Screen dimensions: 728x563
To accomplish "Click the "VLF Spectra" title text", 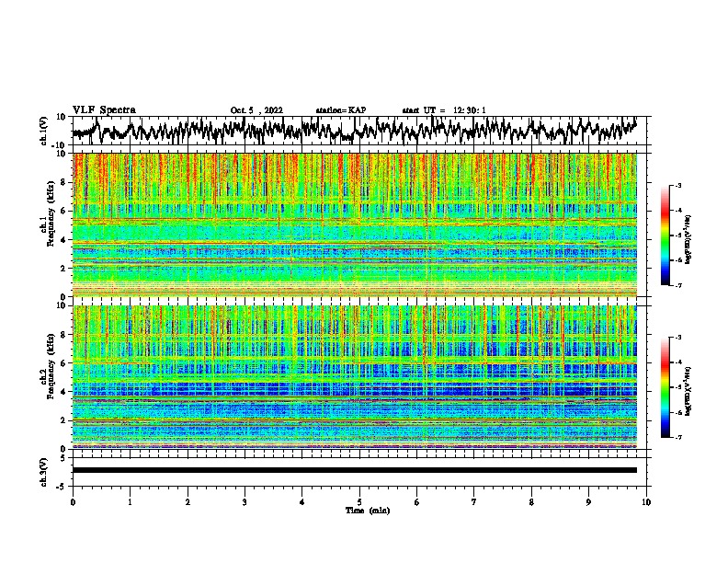I will click(104, 110).
